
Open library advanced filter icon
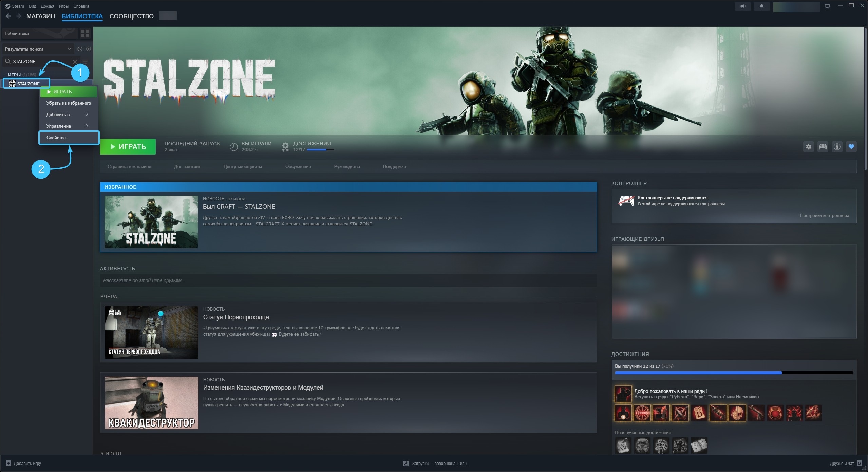[85, 62]
